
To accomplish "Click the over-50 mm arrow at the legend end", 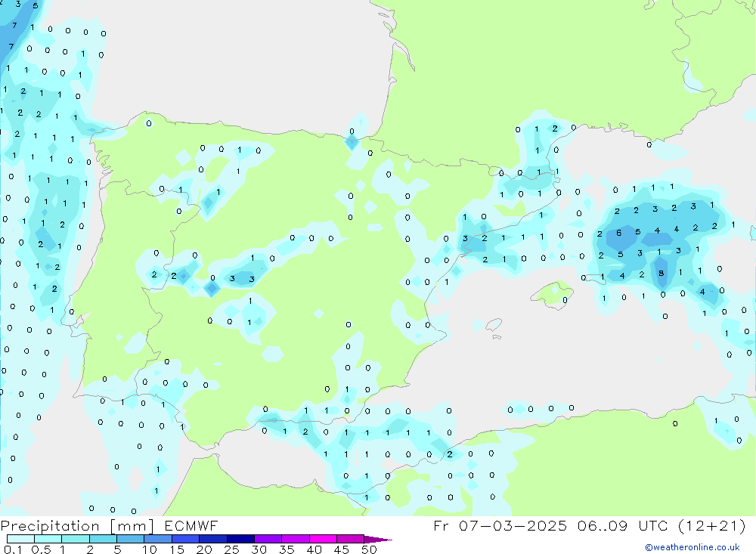I will click(x=378, y=540).
